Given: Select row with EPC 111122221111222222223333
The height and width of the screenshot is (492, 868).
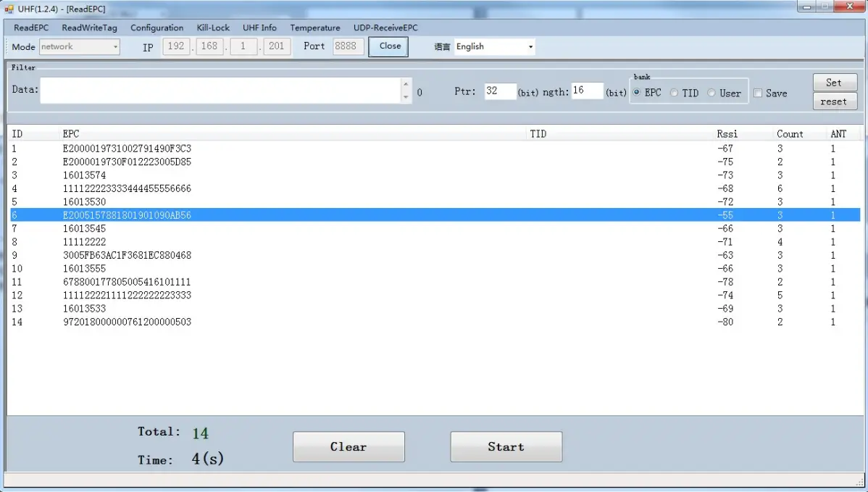Looking at the screenshot, I should pyautogui.click(x=435, y=295).
